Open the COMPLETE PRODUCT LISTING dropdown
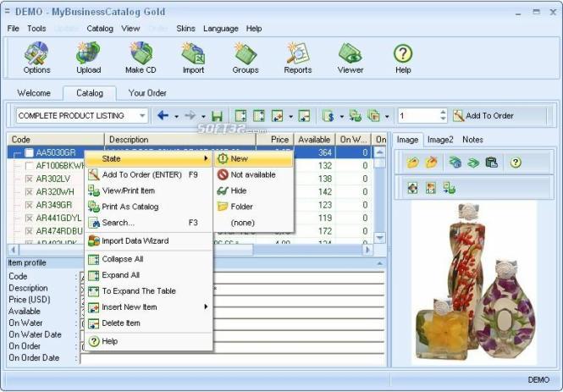 [x=142, y=116]
